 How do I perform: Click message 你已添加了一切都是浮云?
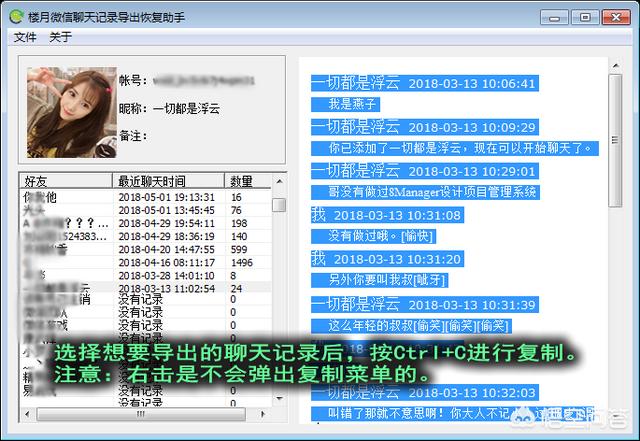click(x=455, y=148)
